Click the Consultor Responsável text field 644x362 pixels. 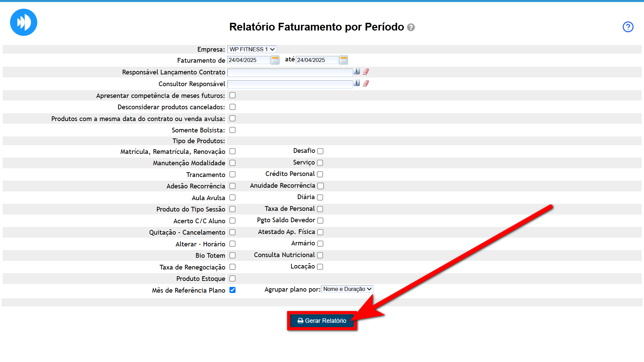[290, 84]
